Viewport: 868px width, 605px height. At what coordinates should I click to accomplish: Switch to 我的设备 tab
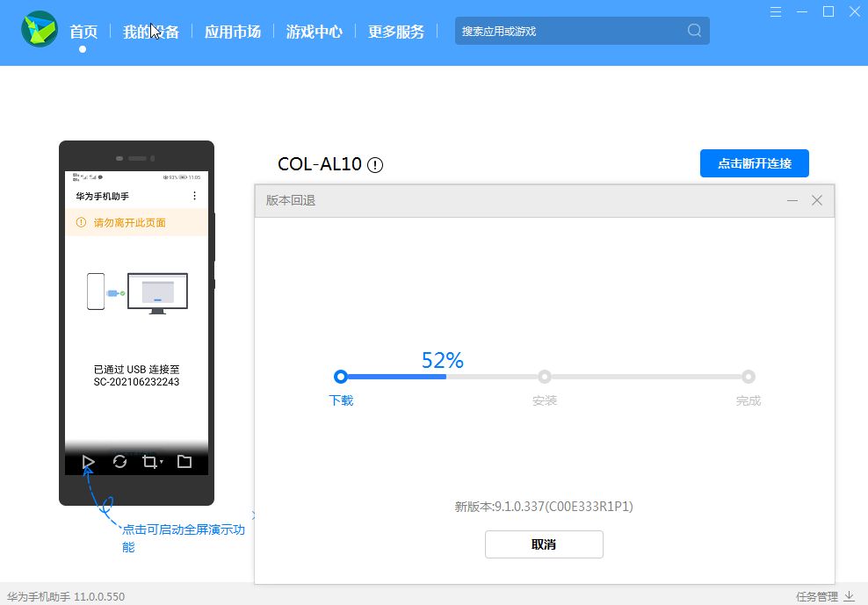(150, 32)
